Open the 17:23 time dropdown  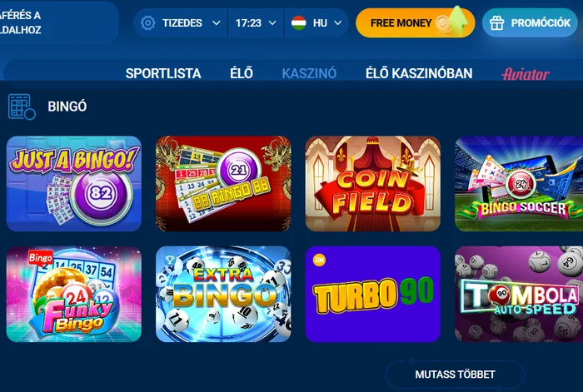(256, 23)
